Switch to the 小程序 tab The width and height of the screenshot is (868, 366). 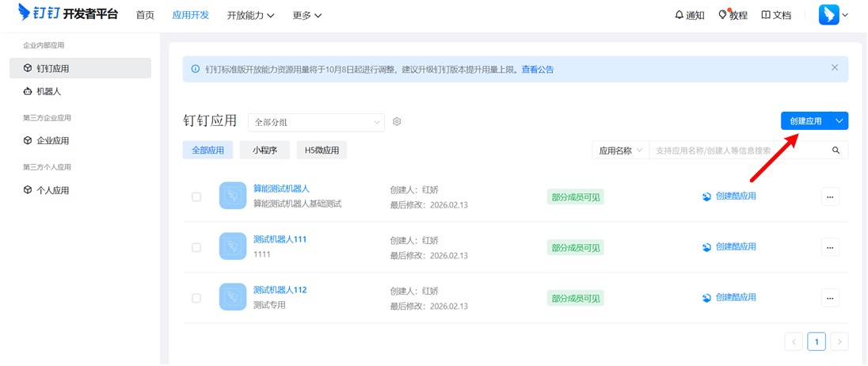click(265, 150)
